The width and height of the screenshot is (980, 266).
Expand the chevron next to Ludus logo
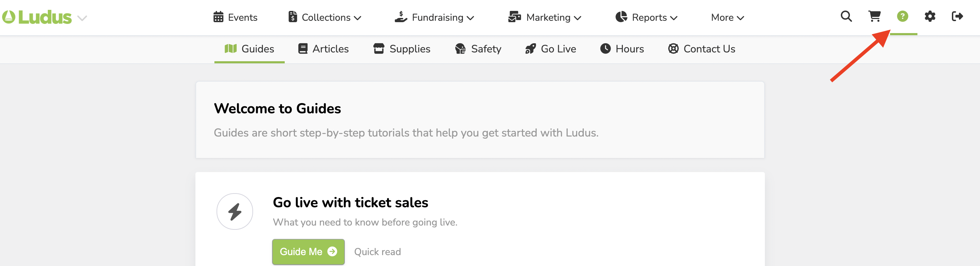(82, 18)
